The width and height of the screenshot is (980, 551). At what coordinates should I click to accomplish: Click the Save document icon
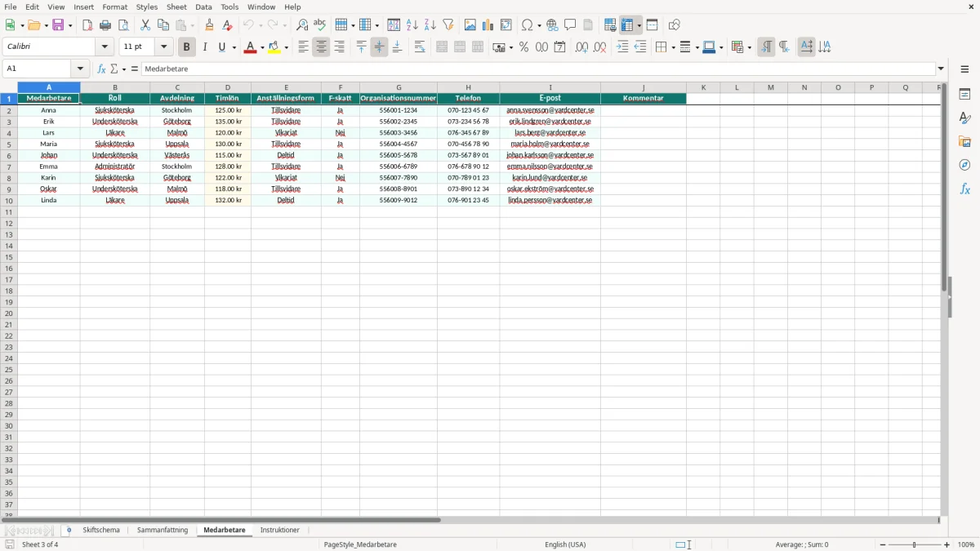(59, 25)
